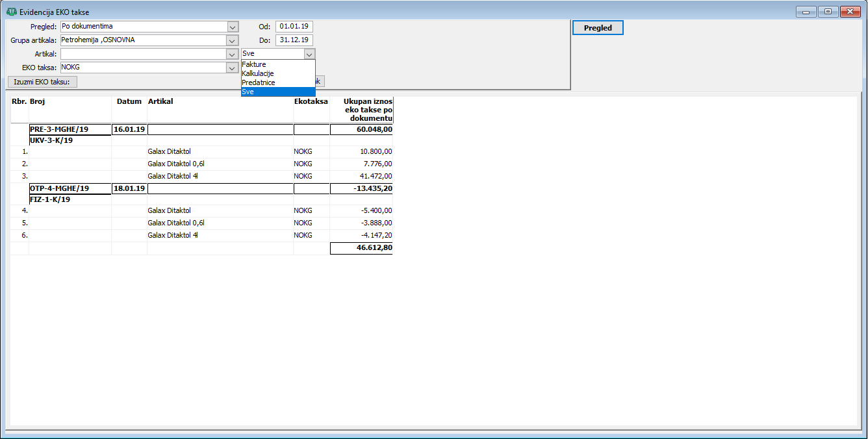Click the Pregled button

tap(597, 28)
